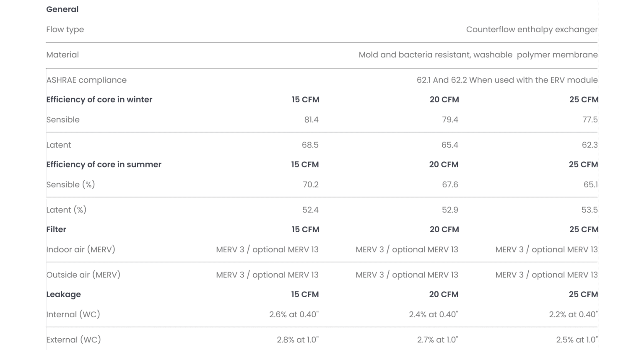Click the Latent (%) value 53.5

pos(589,210)
